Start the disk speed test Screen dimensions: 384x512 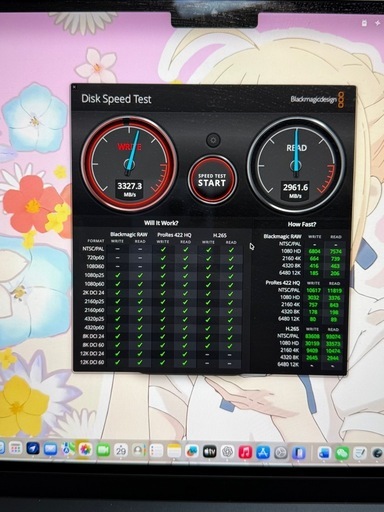tap(212, 180)
